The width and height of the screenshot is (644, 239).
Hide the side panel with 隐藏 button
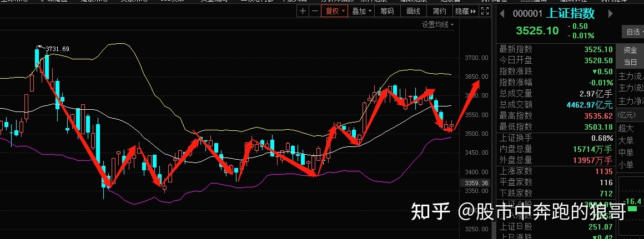(466, 11)
